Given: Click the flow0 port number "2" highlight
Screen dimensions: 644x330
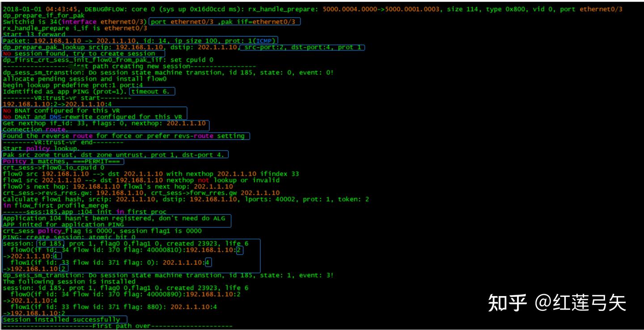Looking at the screenshot, I should [239, 250].
